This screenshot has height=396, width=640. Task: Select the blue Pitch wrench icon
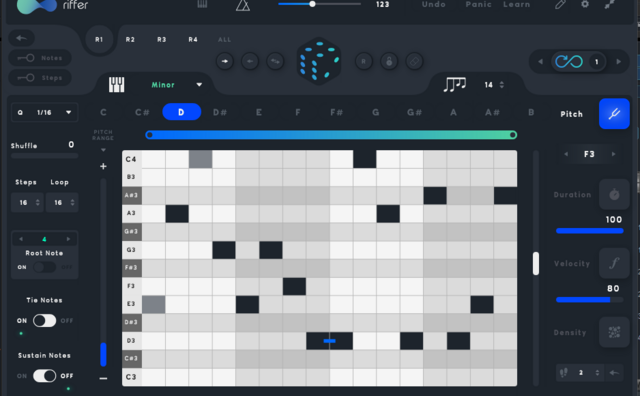614,114
